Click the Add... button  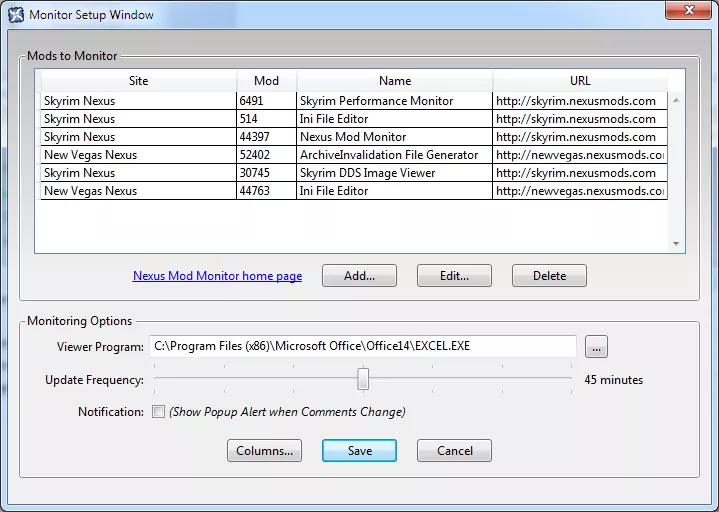click(360, 275)
